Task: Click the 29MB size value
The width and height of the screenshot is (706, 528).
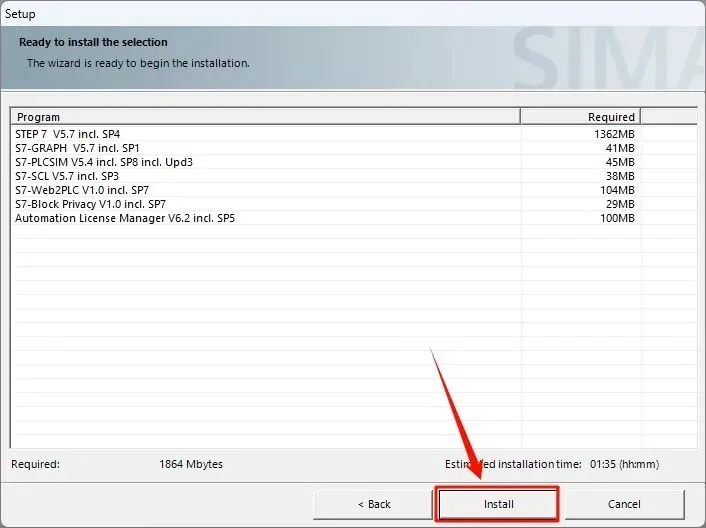Action: coord(620,204)
